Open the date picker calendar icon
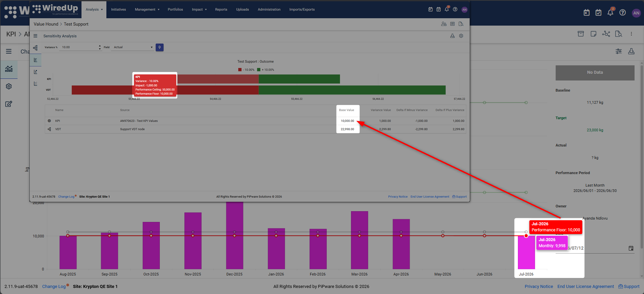The width and height of the screenshot is (644, 294). tap(631, 248)
